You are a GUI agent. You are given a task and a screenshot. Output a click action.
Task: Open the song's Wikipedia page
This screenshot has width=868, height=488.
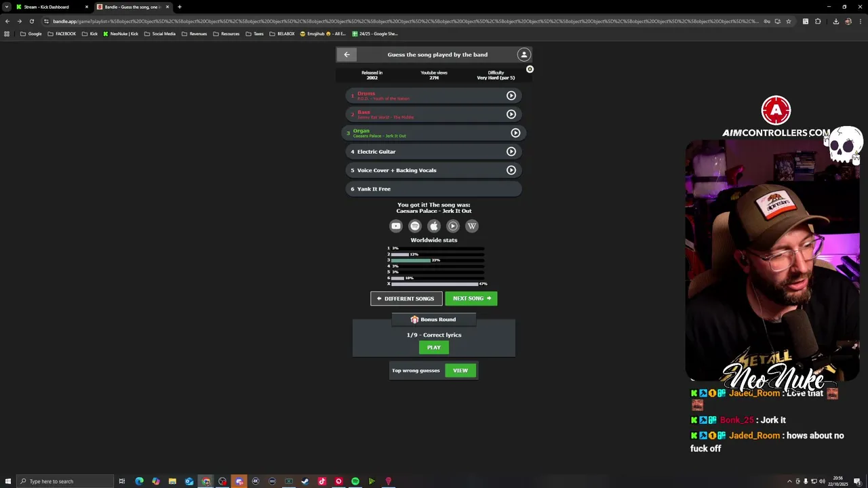click(x=472, y=226)
